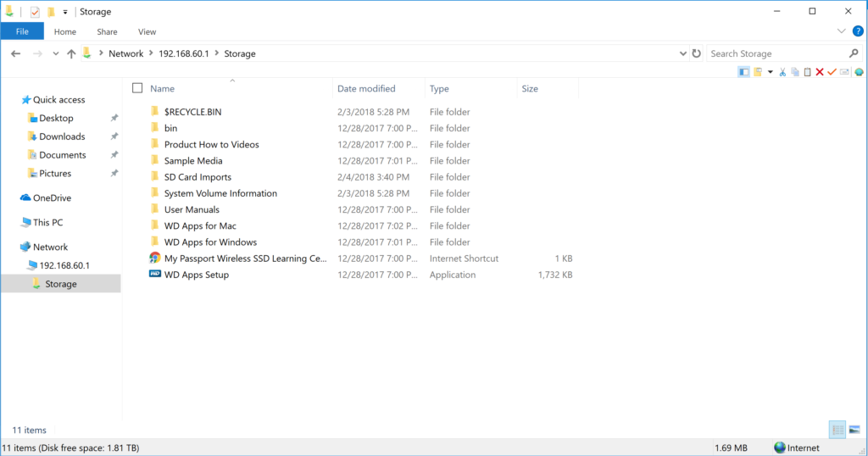Click the Rename icon in toolbar

(x=844, y=72)
